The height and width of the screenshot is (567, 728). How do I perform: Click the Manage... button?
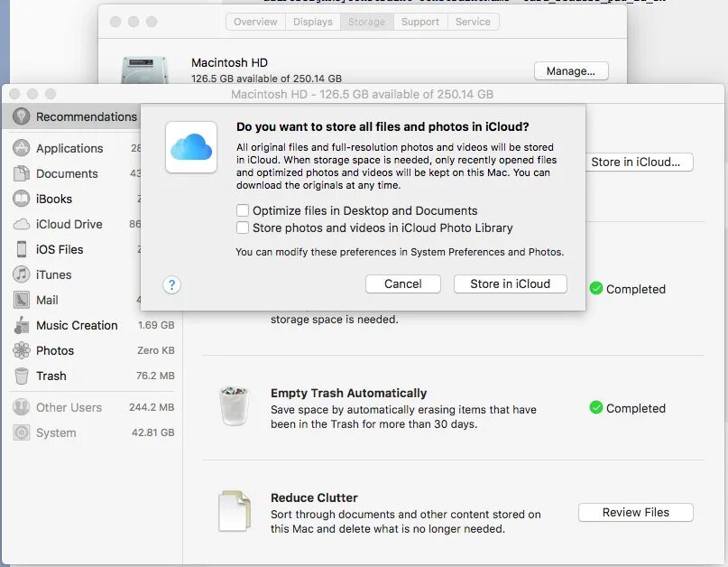[x=571, y=71]
